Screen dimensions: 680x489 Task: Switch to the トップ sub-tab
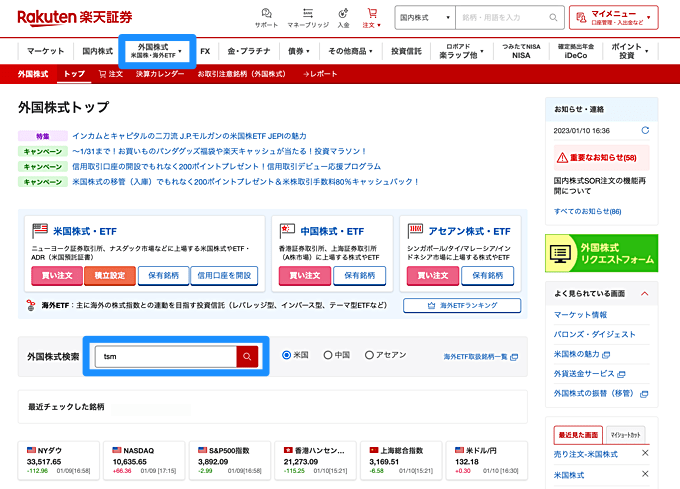coord(74,74)
